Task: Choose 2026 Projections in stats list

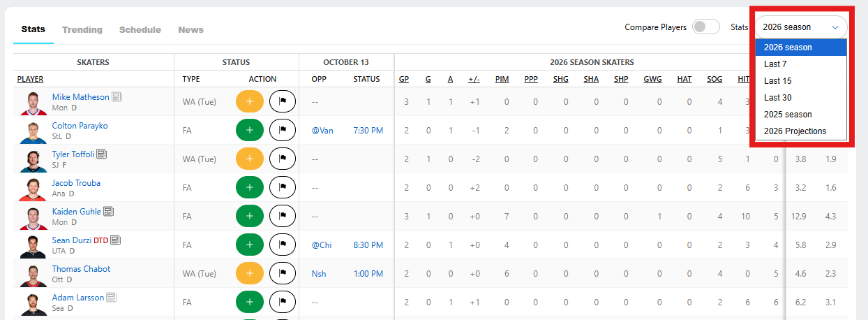Action: [x=795, y=131]
